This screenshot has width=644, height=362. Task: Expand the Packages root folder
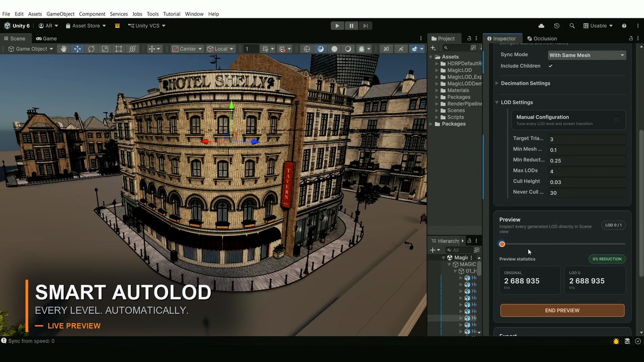coord(431,124)
